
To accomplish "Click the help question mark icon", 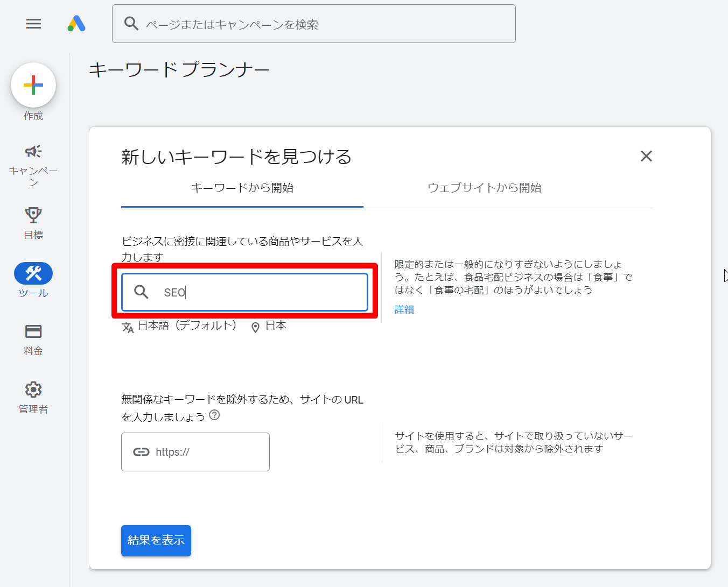I will 214,415.
